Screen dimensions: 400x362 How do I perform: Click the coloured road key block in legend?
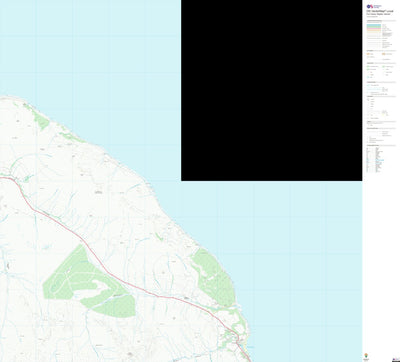373,28
